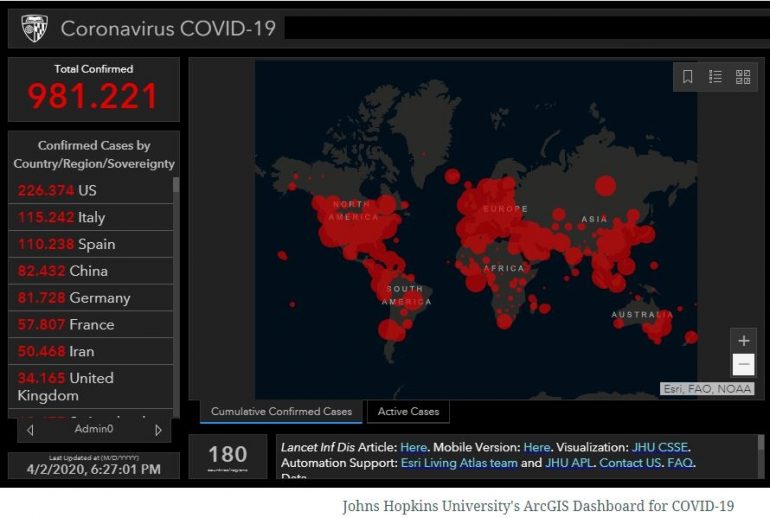Open the JHU APL link

coord(569,463)
